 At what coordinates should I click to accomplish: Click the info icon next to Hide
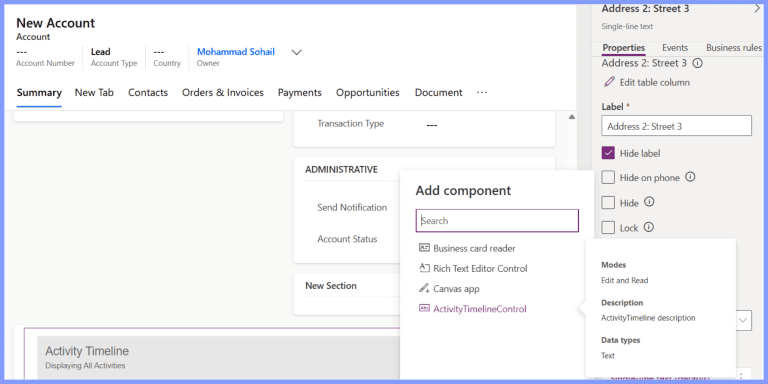pyautogui.click(x=649, y=202)
